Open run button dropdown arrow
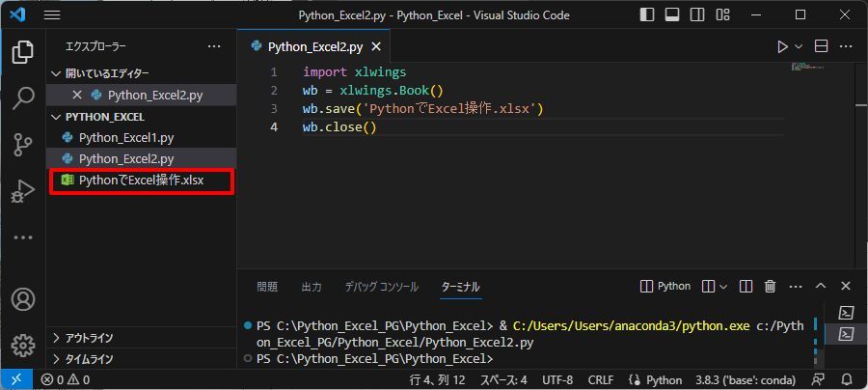 click(x=799, y=47)
